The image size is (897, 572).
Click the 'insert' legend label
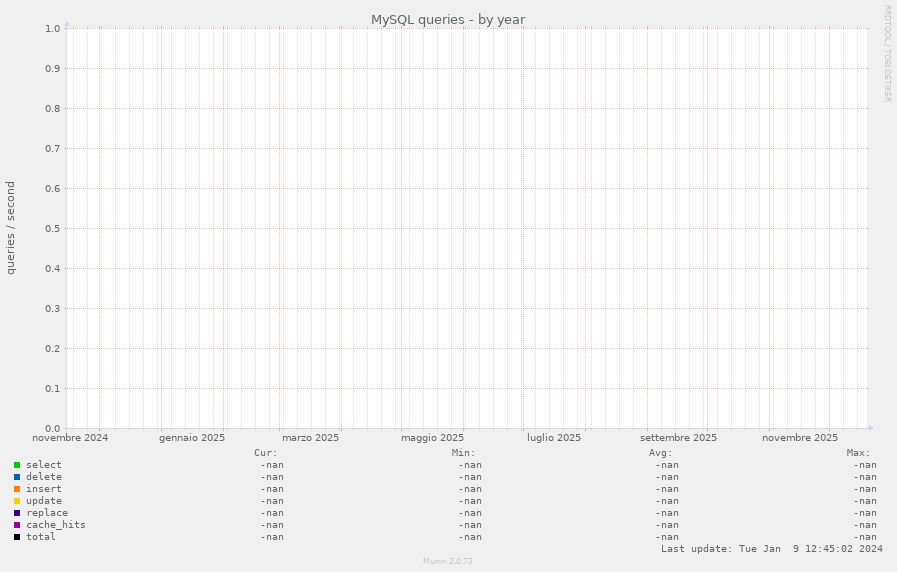tap(43, 489)
